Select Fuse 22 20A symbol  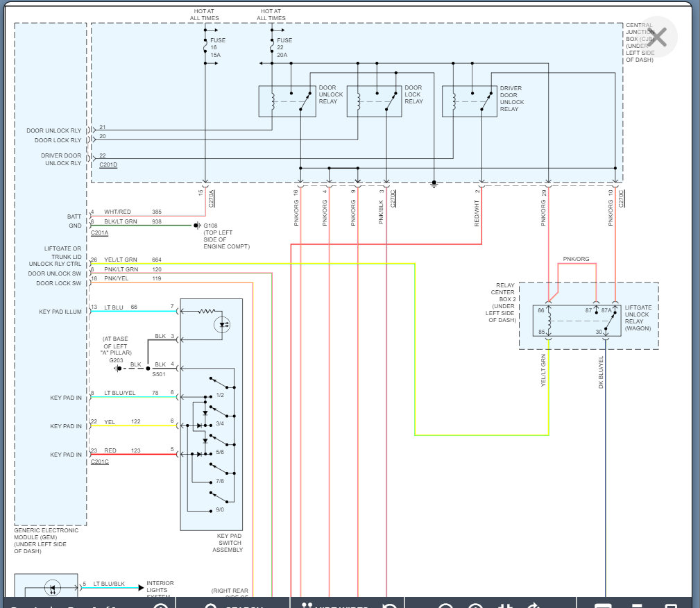click(x=271, y=47)
